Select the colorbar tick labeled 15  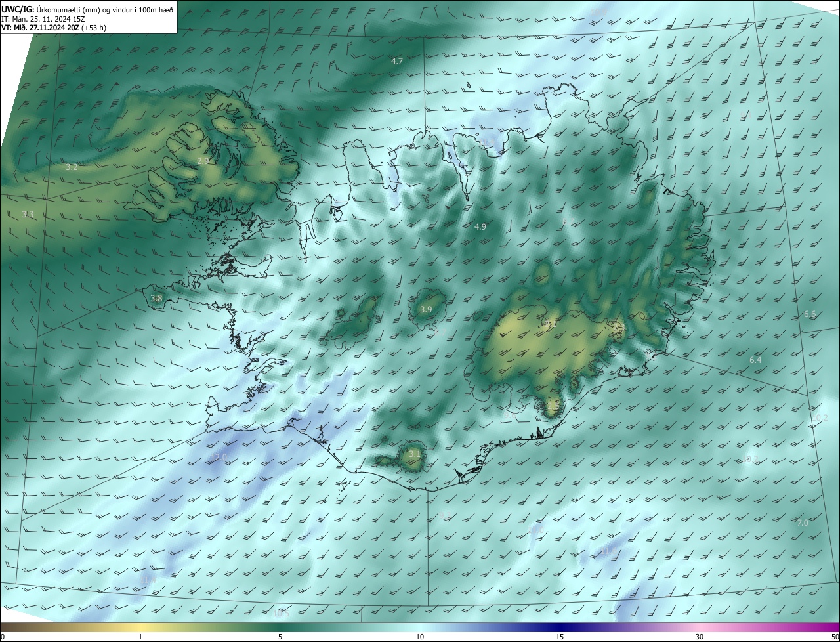pos(560,637)
